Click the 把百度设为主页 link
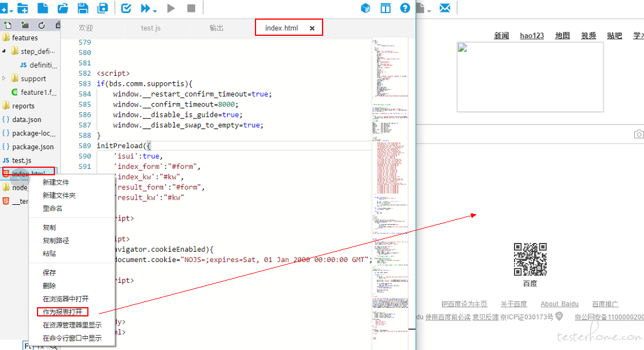644x350 pixels. (x=464, y=304)
